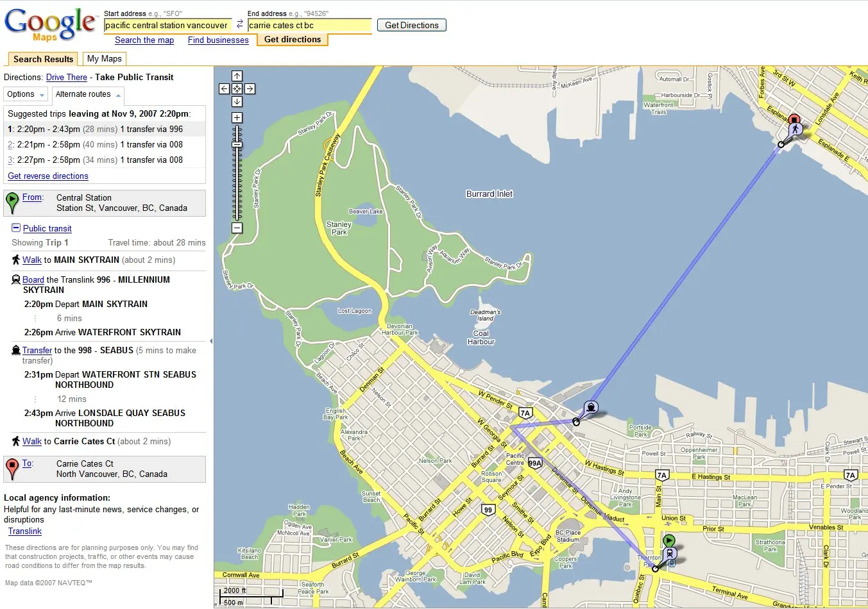Zoom in using the plus button
The width and height of the screenshot is (868, 609).
click(x=237, y=118)
